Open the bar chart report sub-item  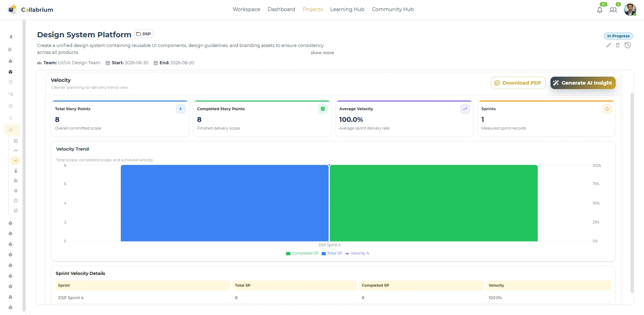pos(16,141)
